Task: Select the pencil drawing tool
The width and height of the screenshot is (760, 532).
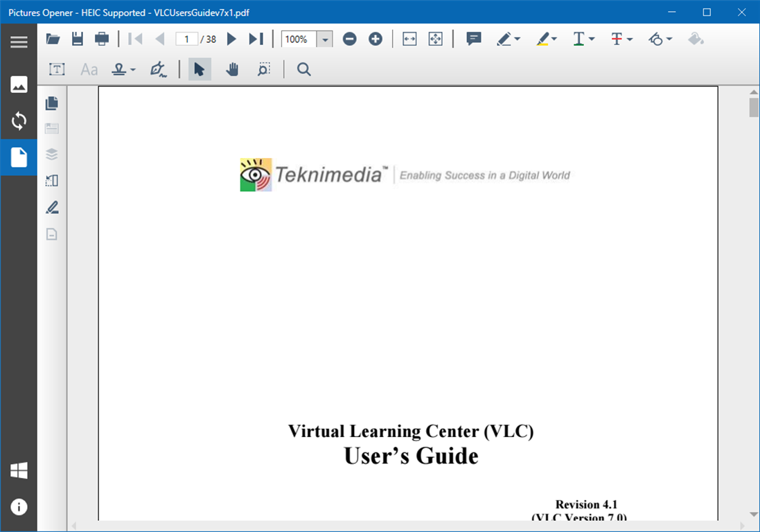Action: point(504,39)
